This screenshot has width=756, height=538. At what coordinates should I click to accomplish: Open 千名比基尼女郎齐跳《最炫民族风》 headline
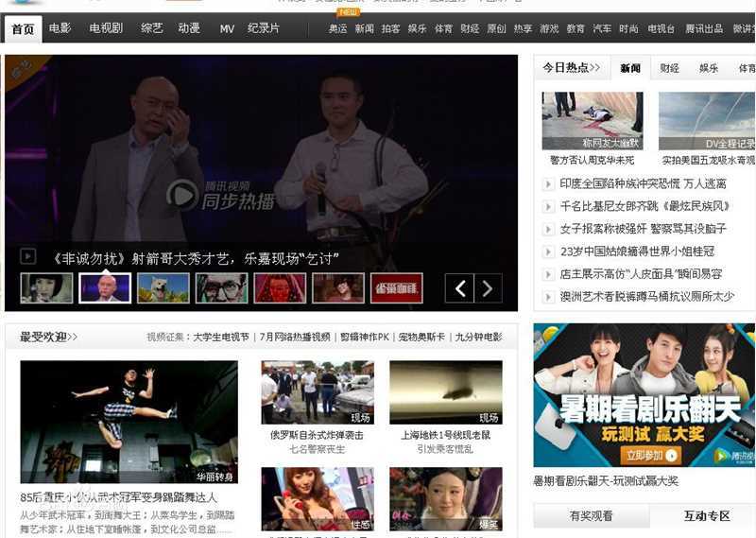645,206
